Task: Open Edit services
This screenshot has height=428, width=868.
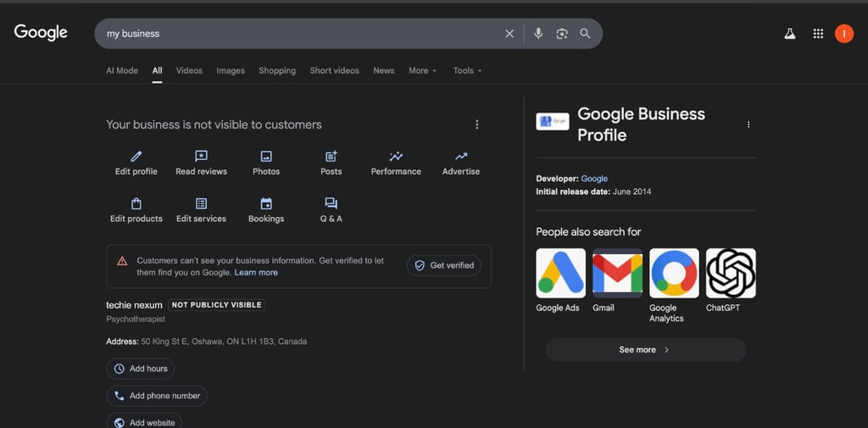Action: click(202, 210)
